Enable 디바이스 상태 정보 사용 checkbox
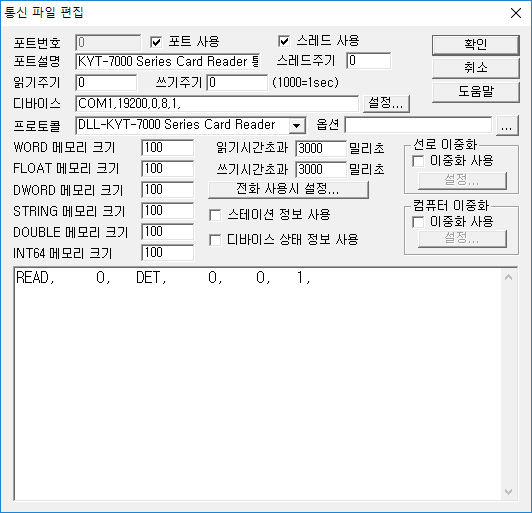This screenshot has width=532, height=513. coord(215,240)
